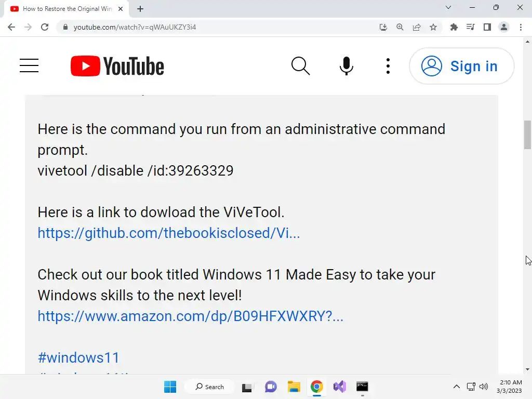Open the YouTube hamburger guide menu

pyautogui.click(x=29, y=65)
